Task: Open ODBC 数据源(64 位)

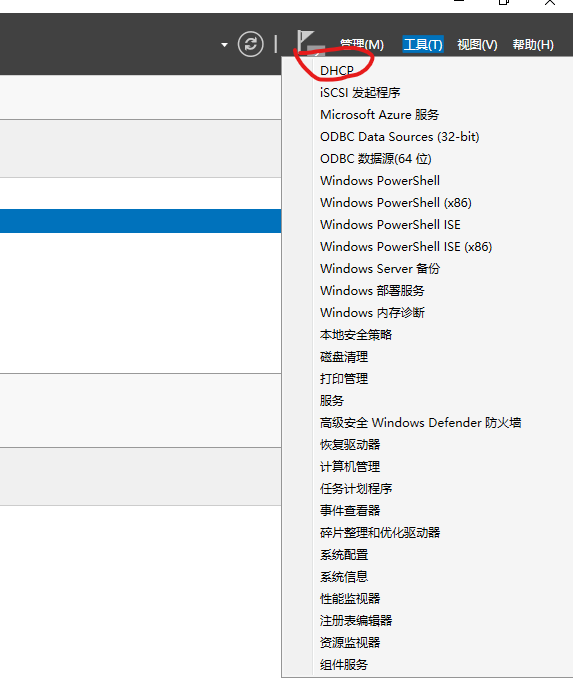Action: tap(375, 158)
